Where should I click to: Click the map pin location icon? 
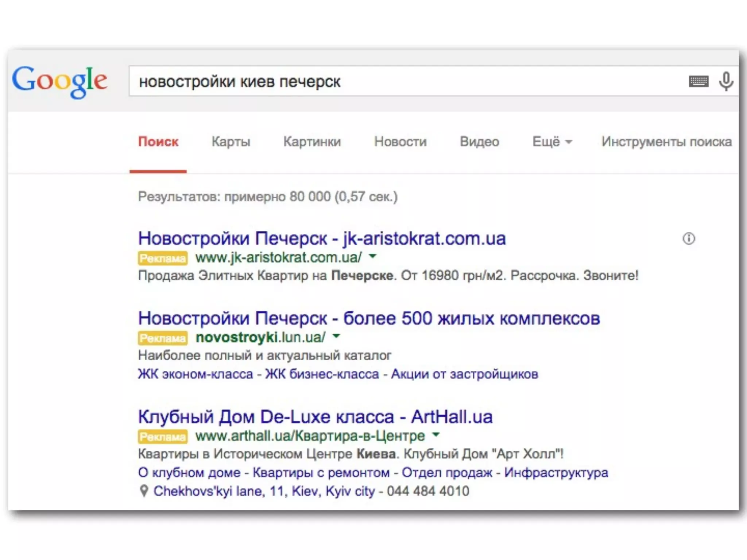[144, 491]
